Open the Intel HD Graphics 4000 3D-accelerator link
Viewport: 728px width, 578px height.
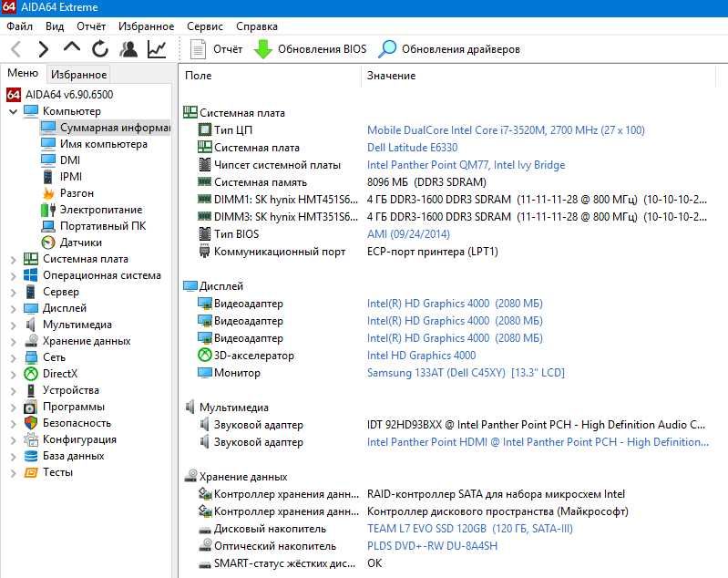421,356
